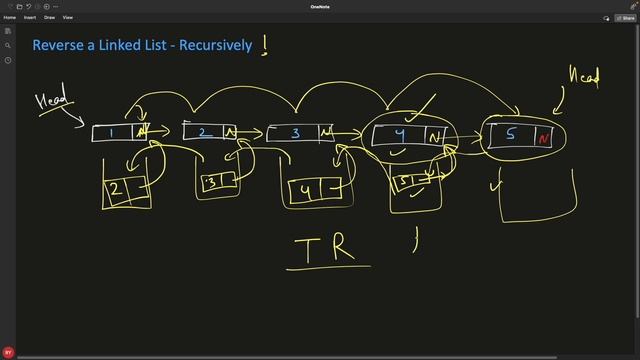Click the open notebook folder icon
Viewport: 640px width, 360px height.
[x=19, y=7]
